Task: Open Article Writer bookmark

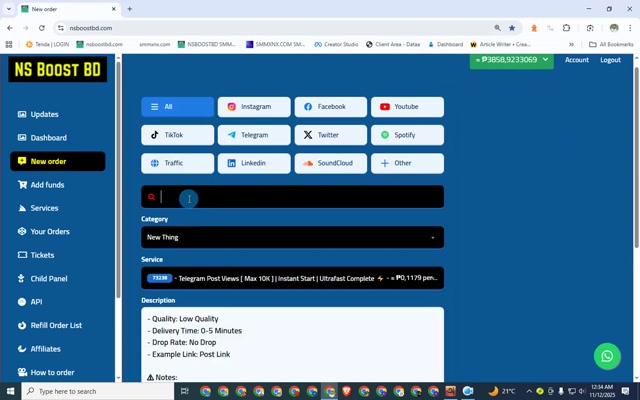Action: pos(500,44)
